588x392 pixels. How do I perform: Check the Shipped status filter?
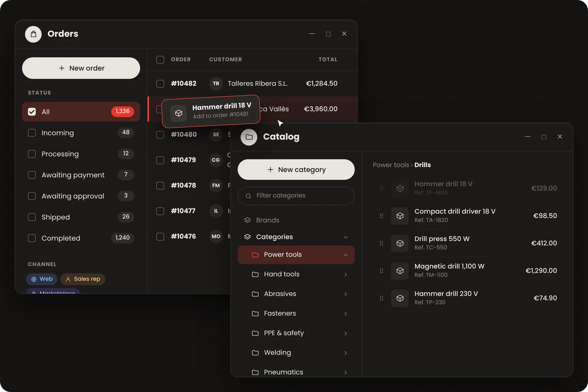[32, 217]
